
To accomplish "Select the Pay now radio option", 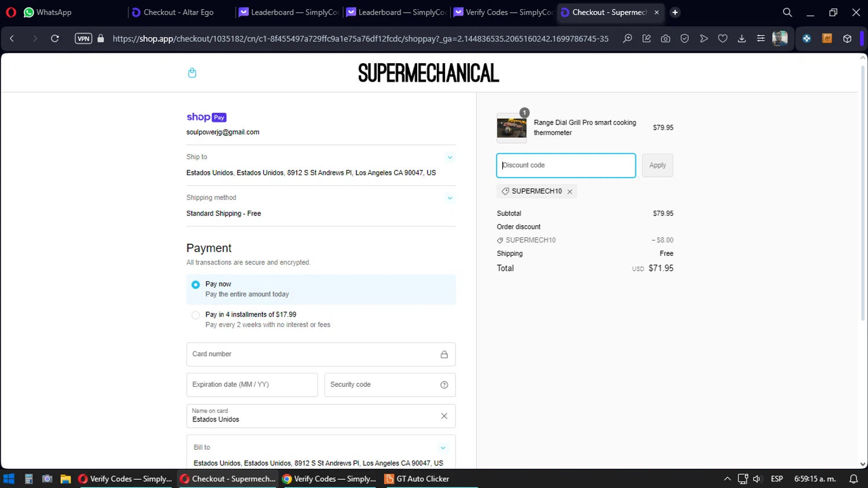I will (196, 285).
